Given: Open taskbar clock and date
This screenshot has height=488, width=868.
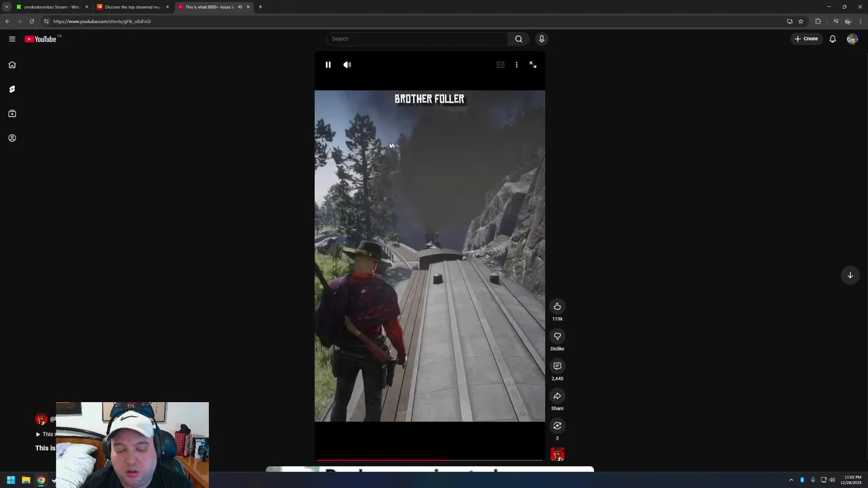Looking at the screenshot, I should coord(852,480).
